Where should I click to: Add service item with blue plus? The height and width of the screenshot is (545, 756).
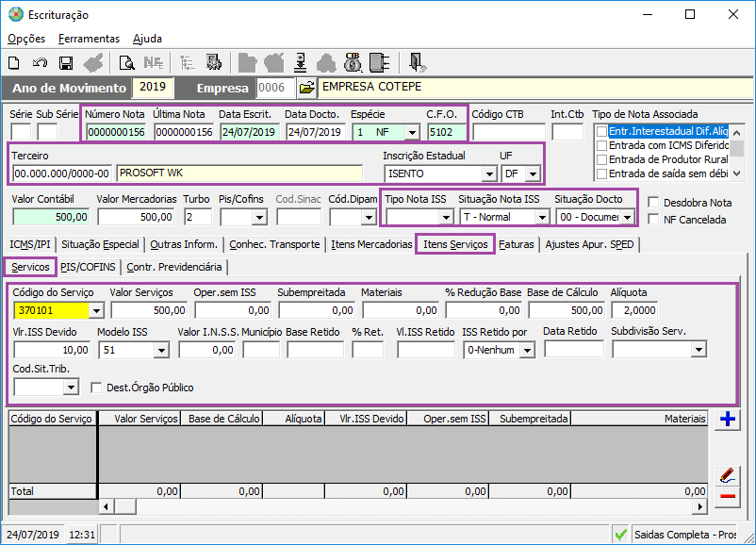(726, 420)
